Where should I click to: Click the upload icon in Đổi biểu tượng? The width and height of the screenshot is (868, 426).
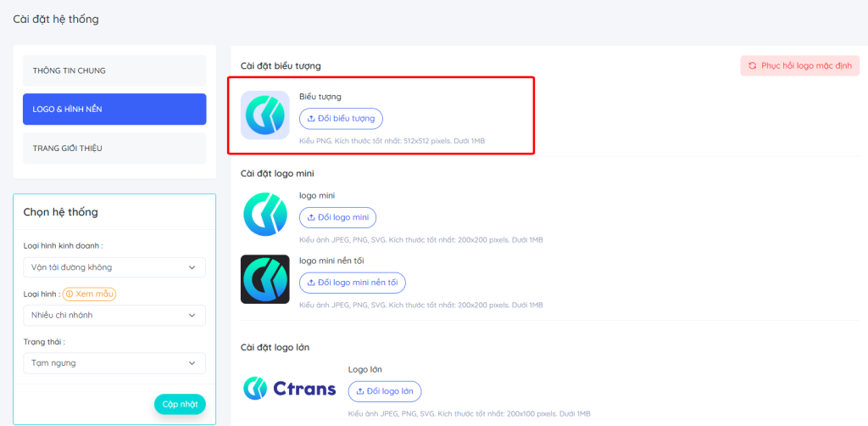click(311, 119)
